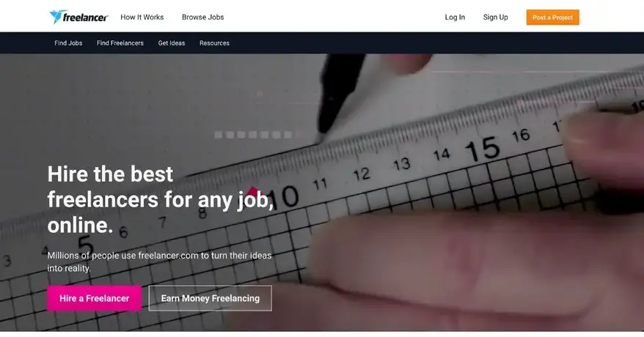Go to Browse Jobs
644x337 pixels.
[203, 18]
